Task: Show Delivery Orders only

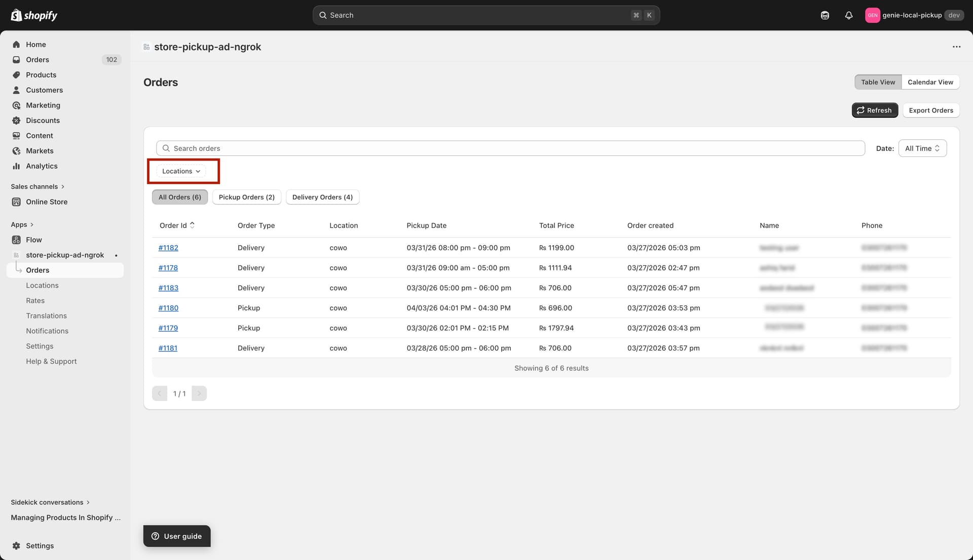Action: tap(322, 197)
